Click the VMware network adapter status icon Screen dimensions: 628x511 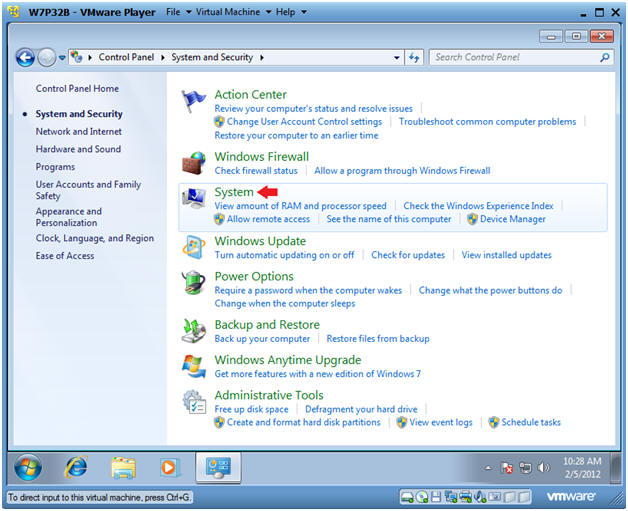pos(451,497)
